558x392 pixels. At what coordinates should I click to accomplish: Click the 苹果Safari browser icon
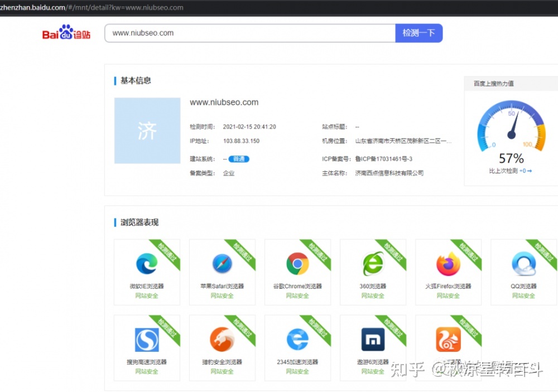coord(222,264)
